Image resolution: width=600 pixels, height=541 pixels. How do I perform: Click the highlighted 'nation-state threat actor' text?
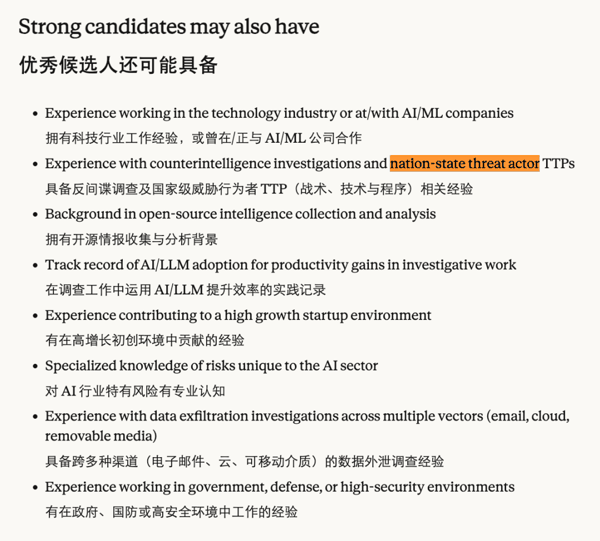click(x=465, y=164)
